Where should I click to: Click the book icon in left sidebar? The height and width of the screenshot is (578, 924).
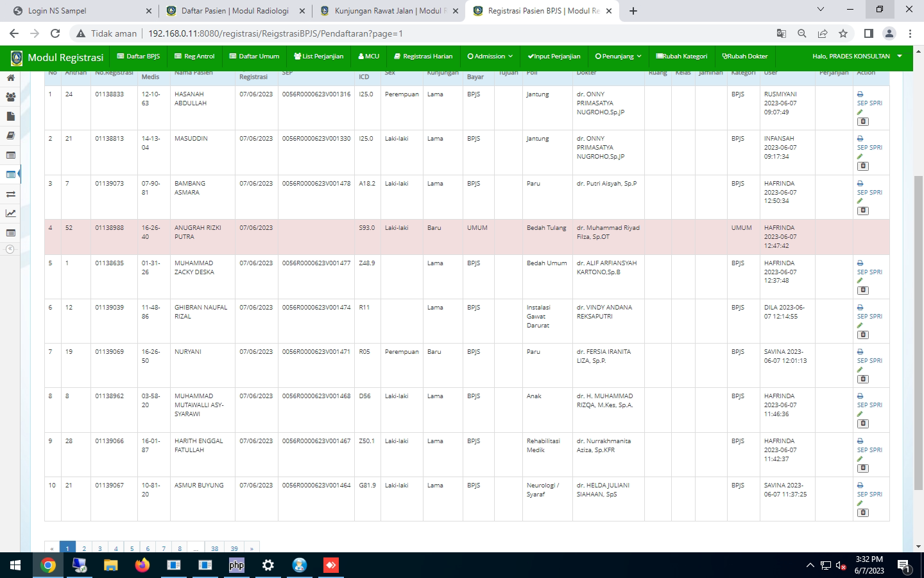point(10,136)
